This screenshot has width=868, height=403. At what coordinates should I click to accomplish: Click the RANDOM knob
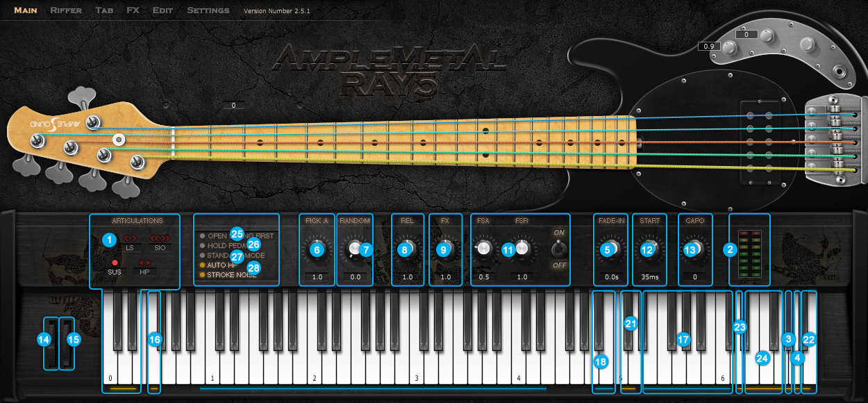355,249
